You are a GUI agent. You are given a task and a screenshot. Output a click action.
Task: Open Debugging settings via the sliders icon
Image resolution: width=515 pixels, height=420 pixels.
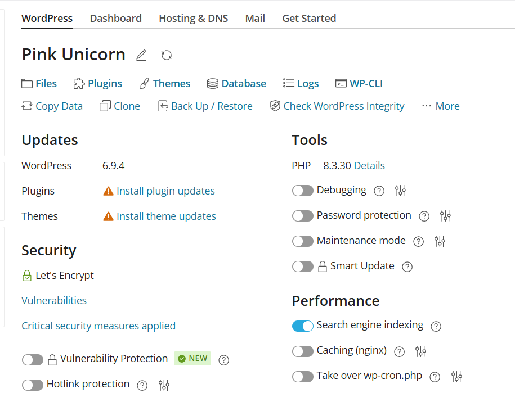(x=400, y=191)
